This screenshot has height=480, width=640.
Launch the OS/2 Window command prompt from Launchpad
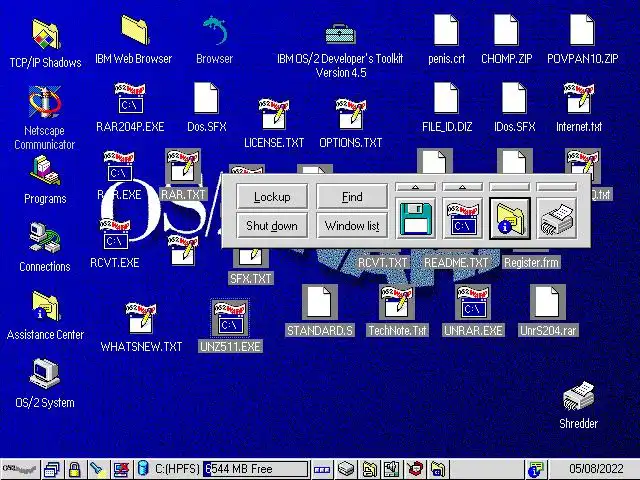pos(462,219)
